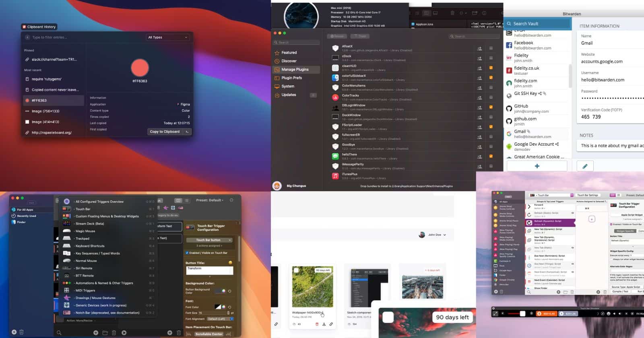Disable the cleanHUD plugin checkbox
This screenshot has width=644, height=338.
pos(491,68)
